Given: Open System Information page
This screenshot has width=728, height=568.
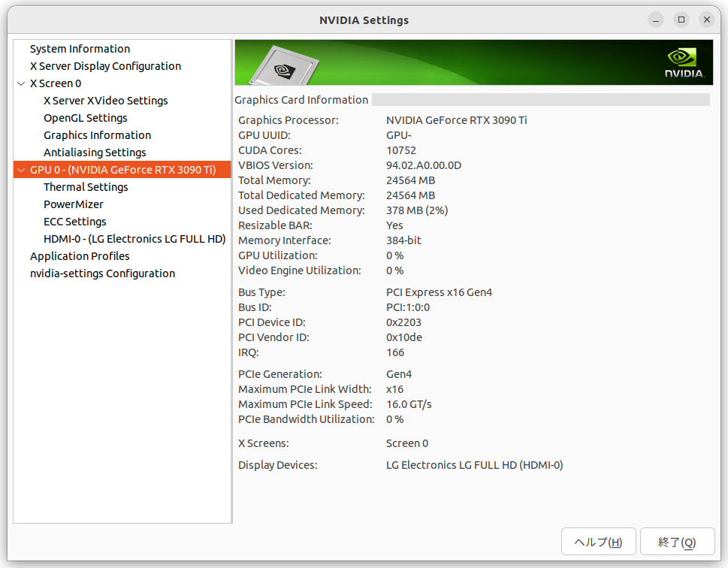Looking at the screenshot, I should (80, 49).
